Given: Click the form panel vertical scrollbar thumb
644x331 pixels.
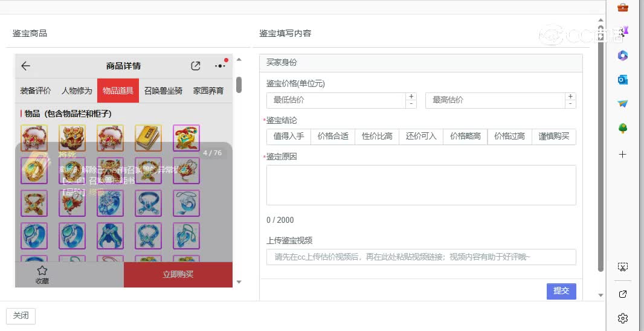Looking at the screenshot, I should click(x=601, y=148).
